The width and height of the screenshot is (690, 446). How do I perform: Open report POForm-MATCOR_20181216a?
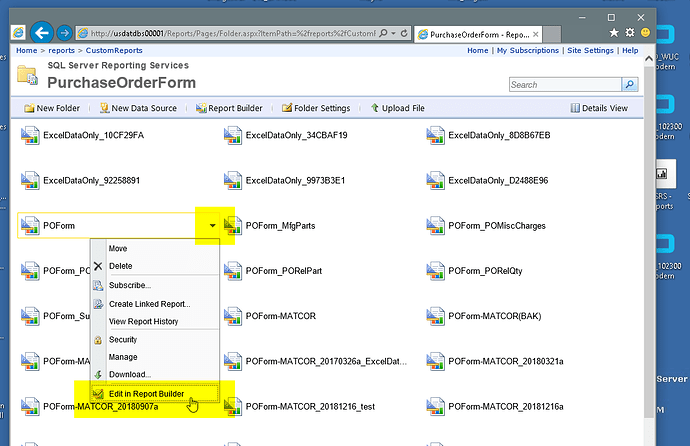pyautogui.click(x=506, y=407)
